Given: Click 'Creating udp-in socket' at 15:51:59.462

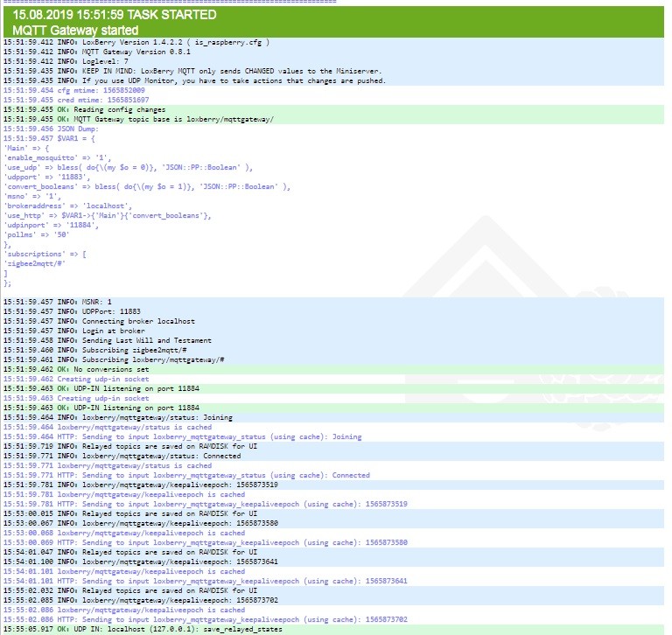Looking at the screenshot, I should click(x=76, y=380).
